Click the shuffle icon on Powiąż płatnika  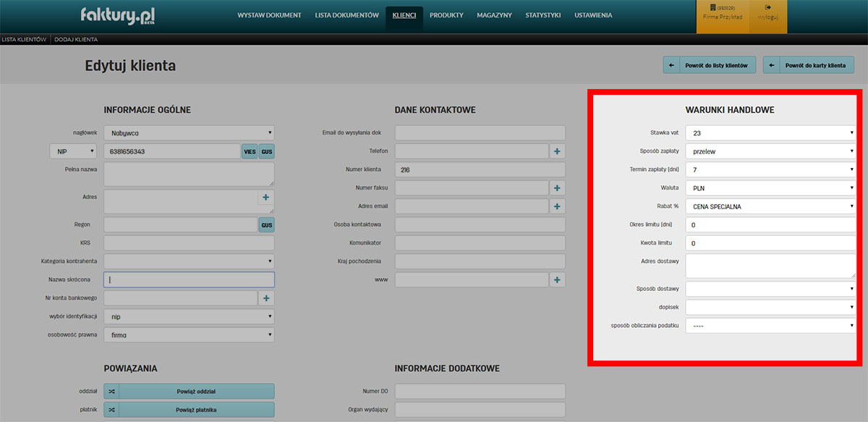coord(111,410)
